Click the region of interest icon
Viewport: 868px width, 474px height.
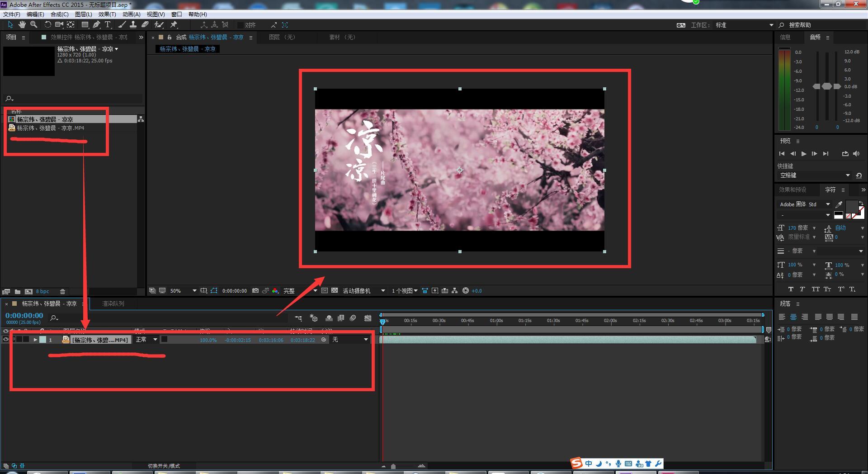click(325, 291)
